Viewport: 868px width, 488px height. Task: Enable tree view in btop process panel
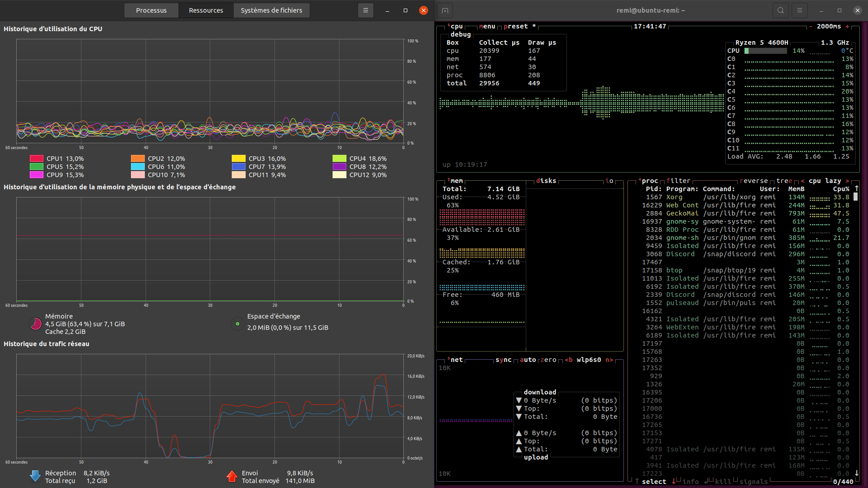pyautogui.click(x=785, y=181)
